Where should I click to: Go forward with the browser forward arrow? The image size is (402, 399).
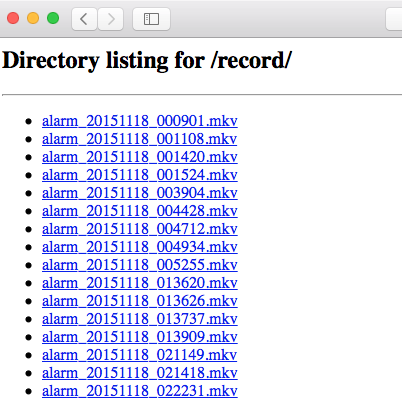[x=111, y=19]
